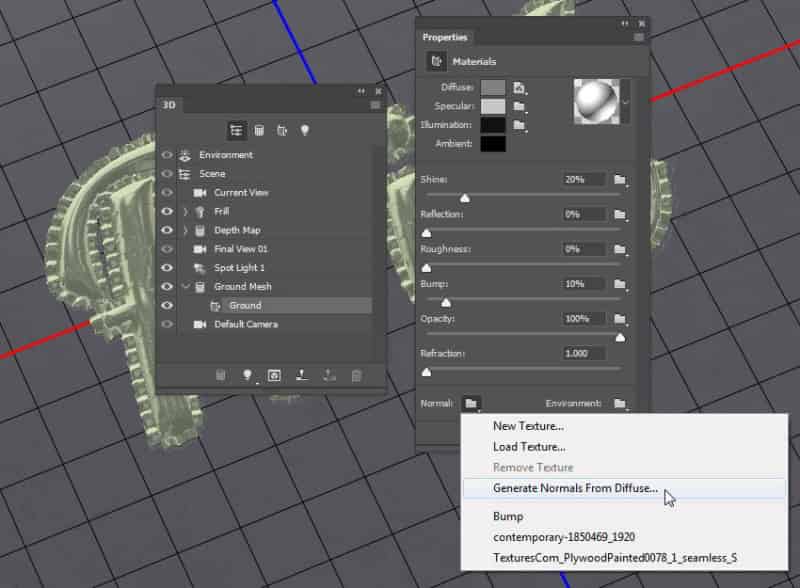Select the Whole Scene filter icon in 3D panel
800x588 pixels.
click(236, 131)
